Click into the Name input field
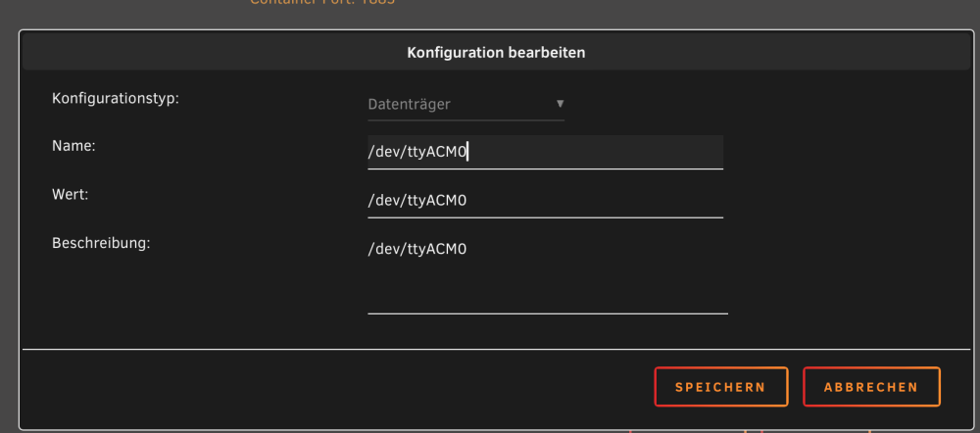 [545, 152]
